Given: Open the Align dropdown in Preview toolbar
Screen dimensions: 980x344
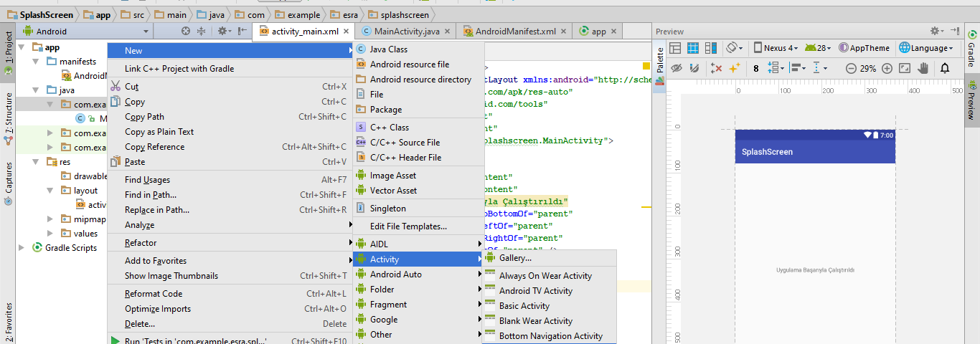Looking at the screenshot, I should (x=798, y=68).
